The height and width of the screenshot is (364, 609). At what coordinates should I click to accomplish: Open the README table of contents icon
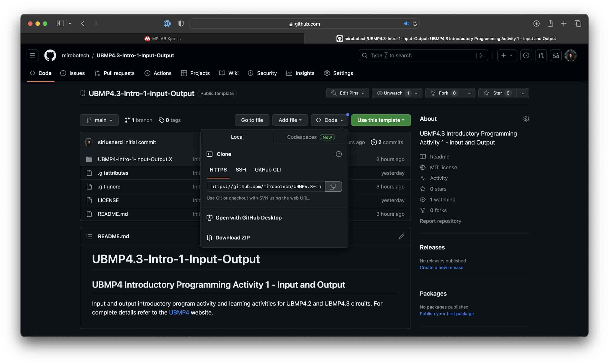(x=89, y=236)
